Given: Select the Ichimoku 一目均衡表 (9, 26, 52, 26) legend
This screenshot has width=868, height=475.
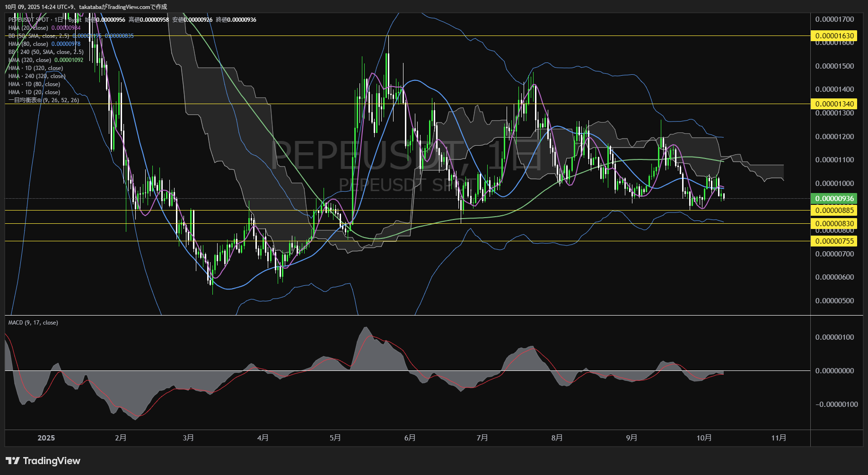Looking at the screenshot, I should 44,100.
